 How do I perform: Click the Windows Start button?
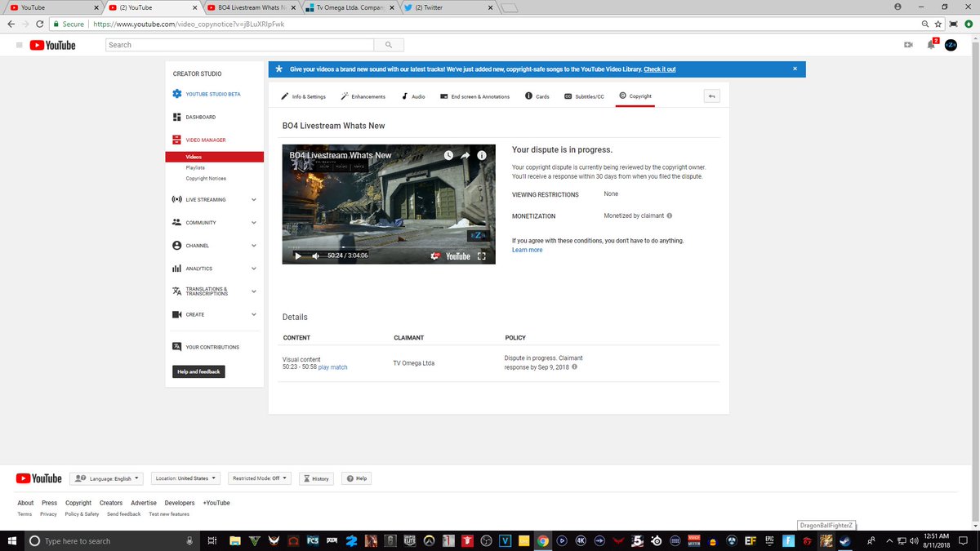tap(12, 540)
